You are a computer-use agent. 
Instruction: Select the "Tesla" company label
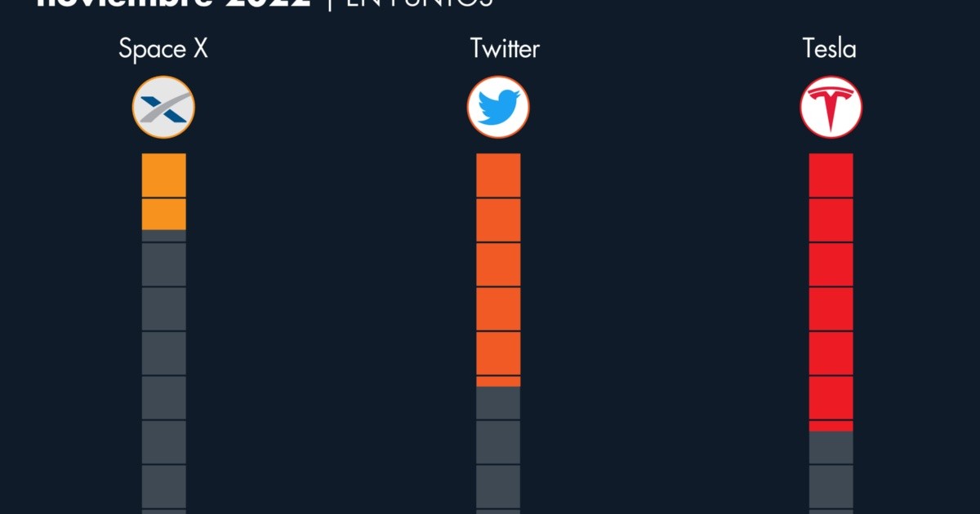830,49
